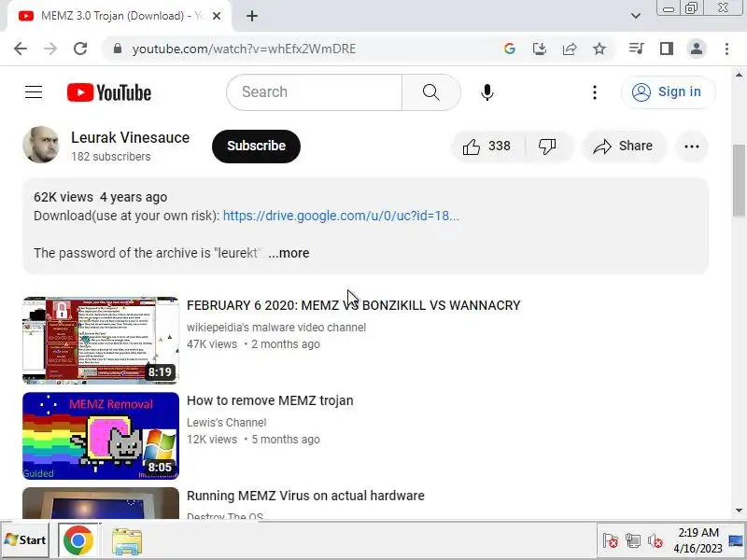Image resolution: width=747 pixels, height=560 pixels.
Task: Open a new browser tab
Action: (252, 16)
